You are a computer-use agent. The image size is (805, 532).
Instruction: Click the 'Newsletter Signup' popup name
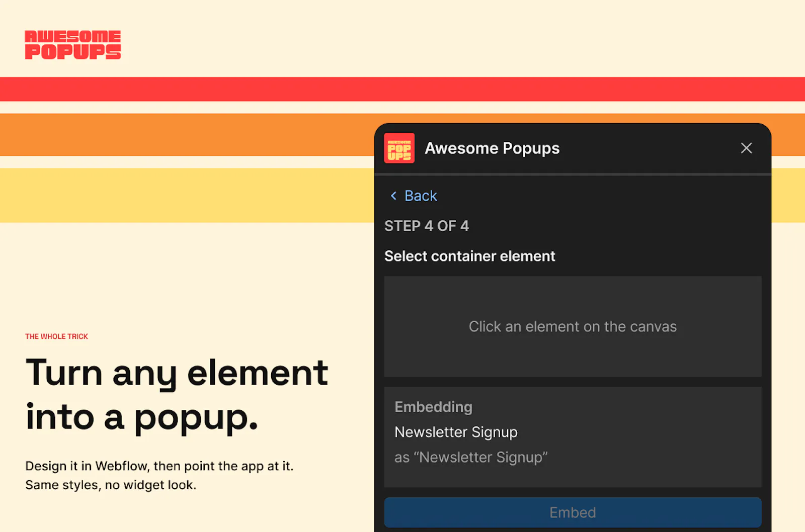(x=456, y=432)
